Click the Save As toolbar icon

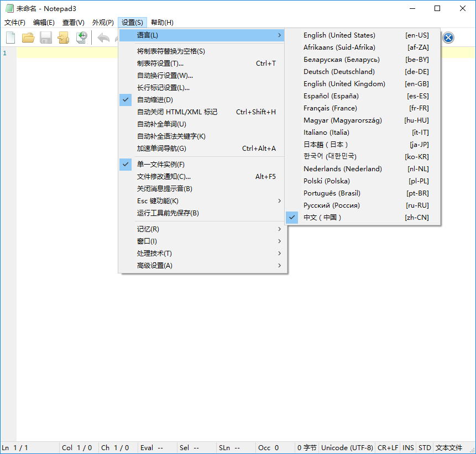[x=64, y=38]
